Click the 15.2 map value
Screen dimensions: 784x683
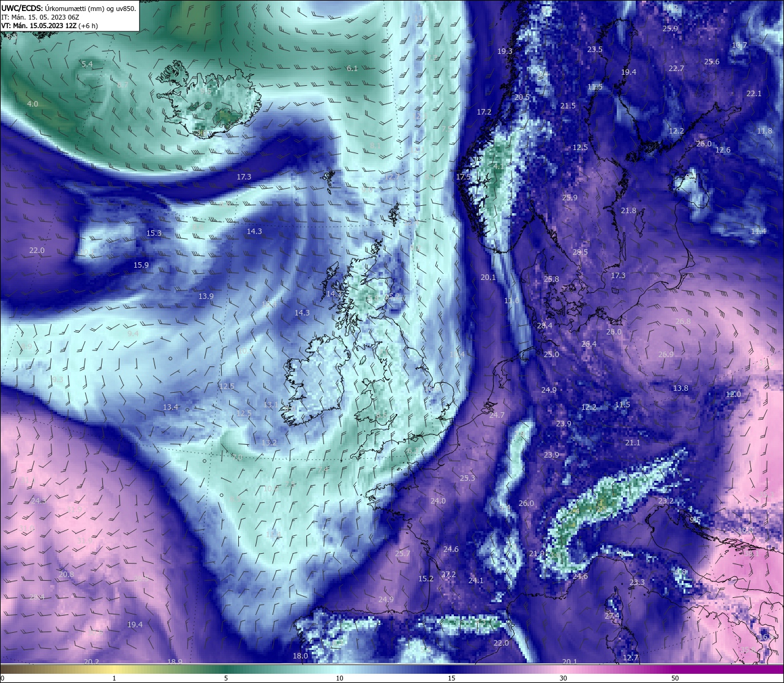coord(426,579)
